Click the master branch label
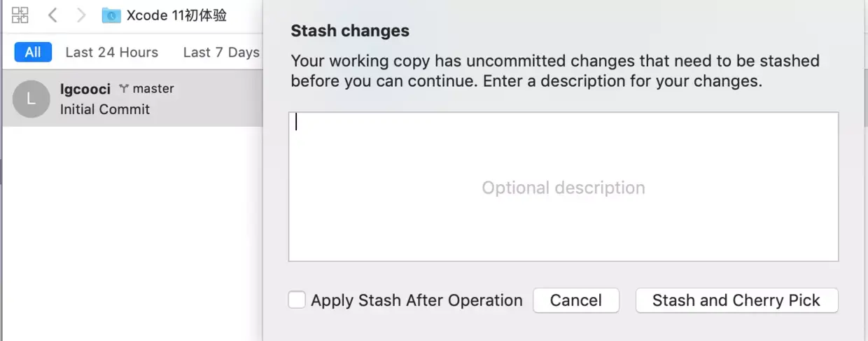This screenshot has width=868, height=341. pos(153,89)
